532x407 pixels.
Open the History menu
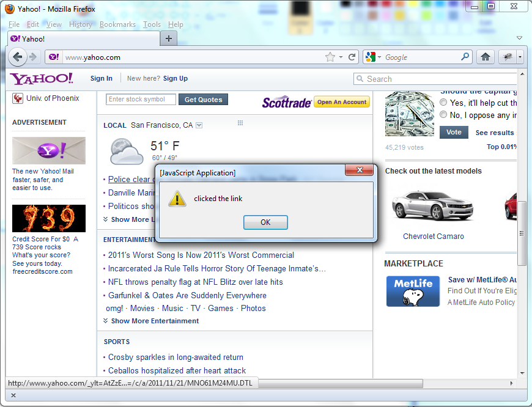pyautogui.click(x=80, y=24)
